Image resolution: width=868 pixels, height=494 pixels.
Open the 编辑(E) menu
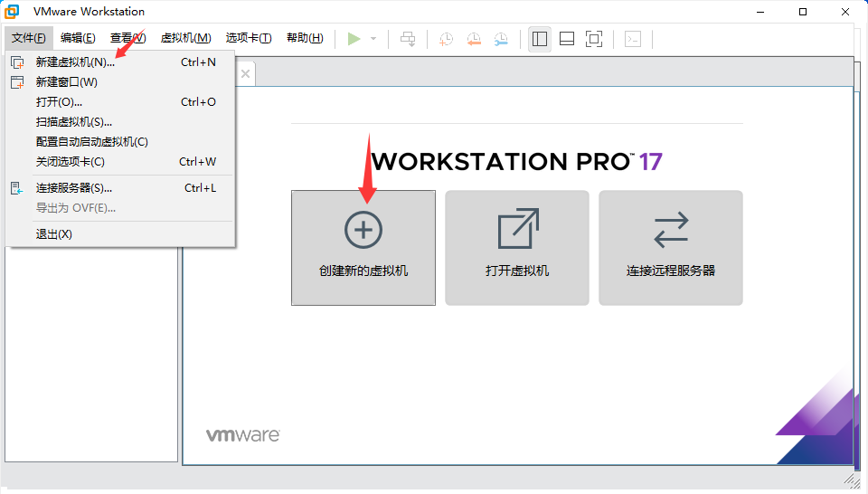(x=78, y=38)
